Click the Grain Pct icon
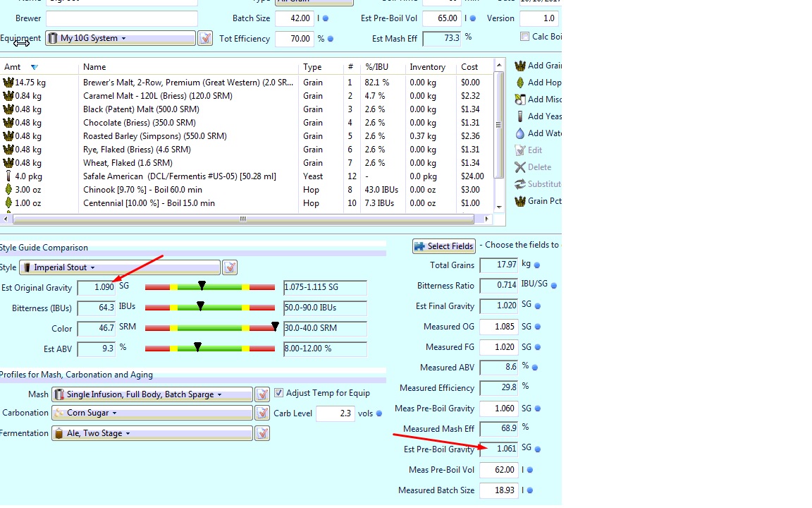 (520, 201)
